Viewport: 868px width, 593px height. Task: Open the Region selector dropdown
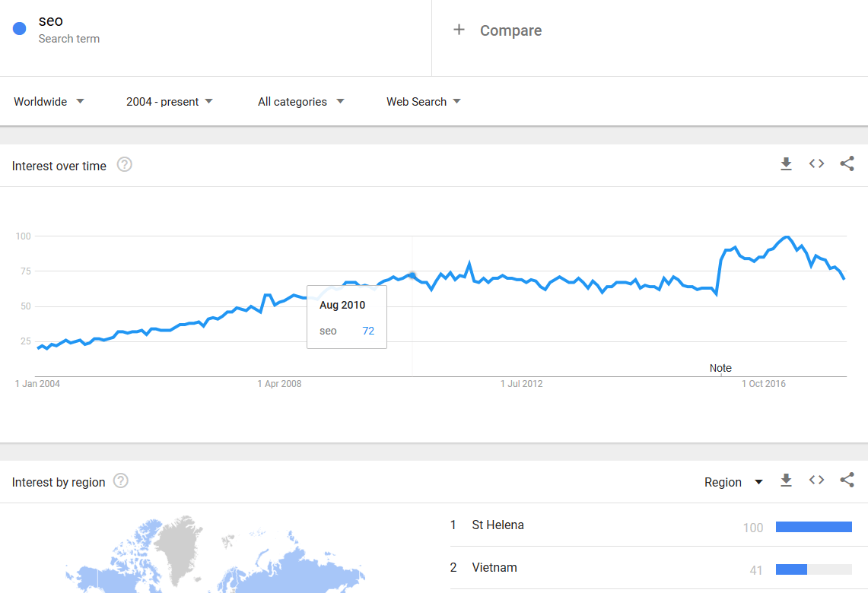point(733,482)
